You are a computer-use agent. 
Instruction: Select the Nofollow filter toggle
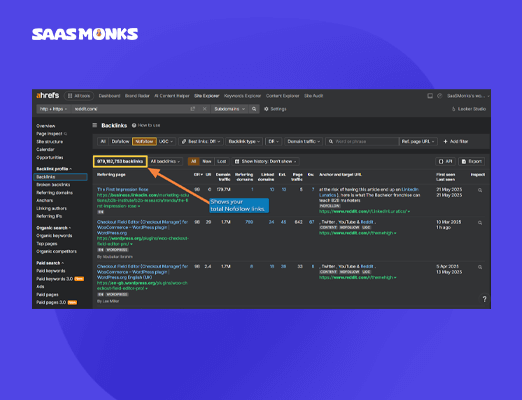[x=144, y=142]
